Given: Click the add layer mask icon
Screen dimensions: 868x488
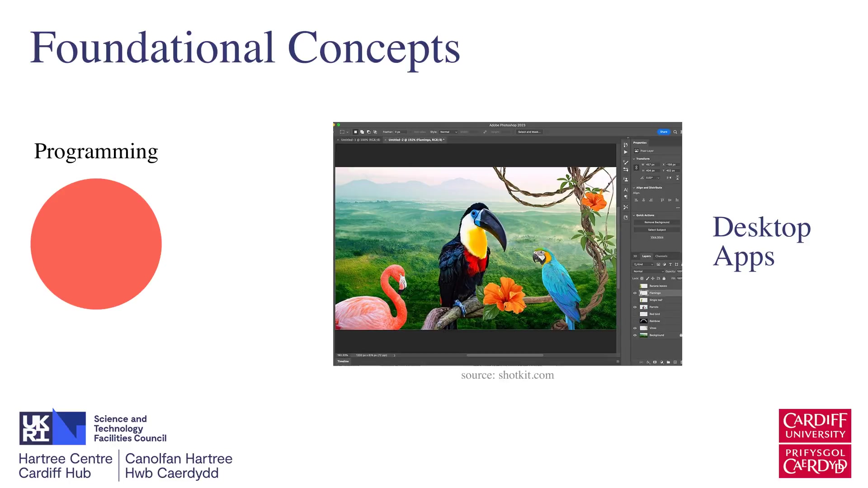Looking at the screenshot, I should click(655, 362).
